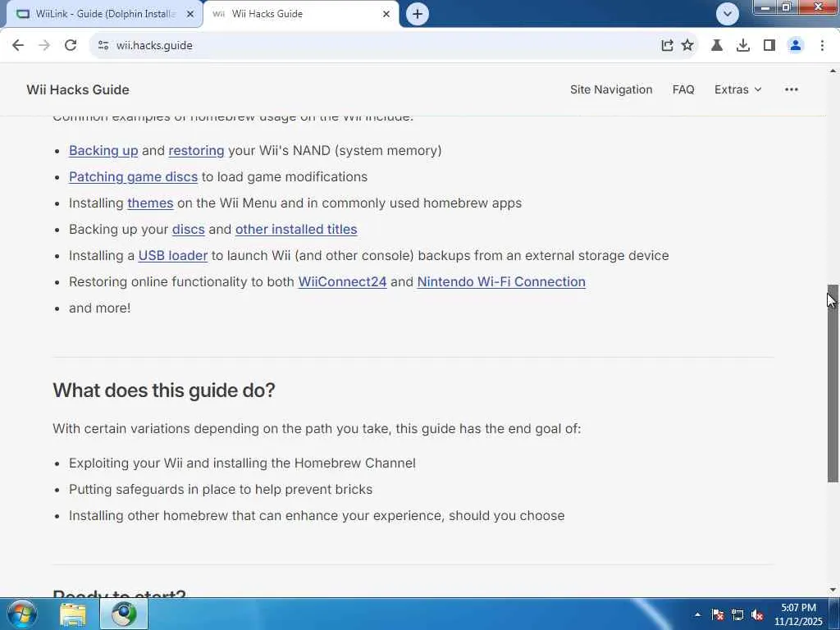The image size is (840, 630).
Task: Open the Action Center flag icon
Action: click(x=718, y=614)
